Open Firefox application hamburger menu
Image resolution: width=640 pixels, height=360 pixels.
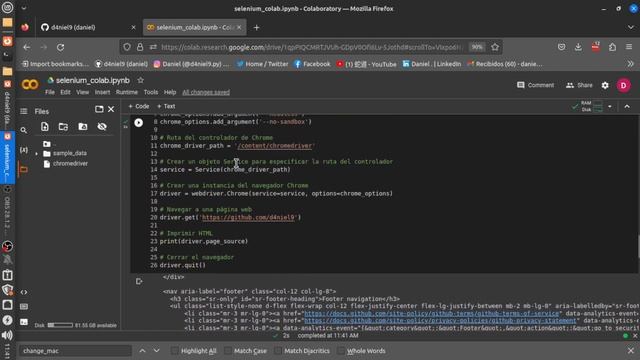pos(629,47)
